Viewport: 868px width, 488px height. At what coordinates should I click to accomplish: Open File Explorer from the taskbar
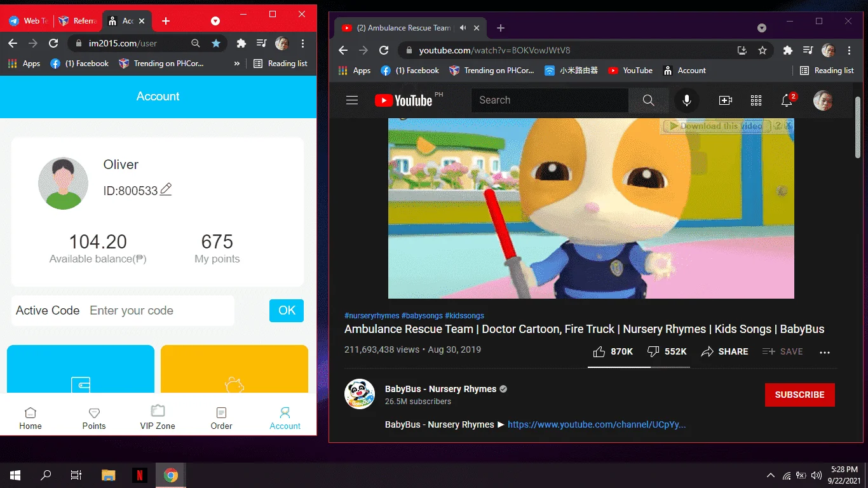(x=109, y=475)
